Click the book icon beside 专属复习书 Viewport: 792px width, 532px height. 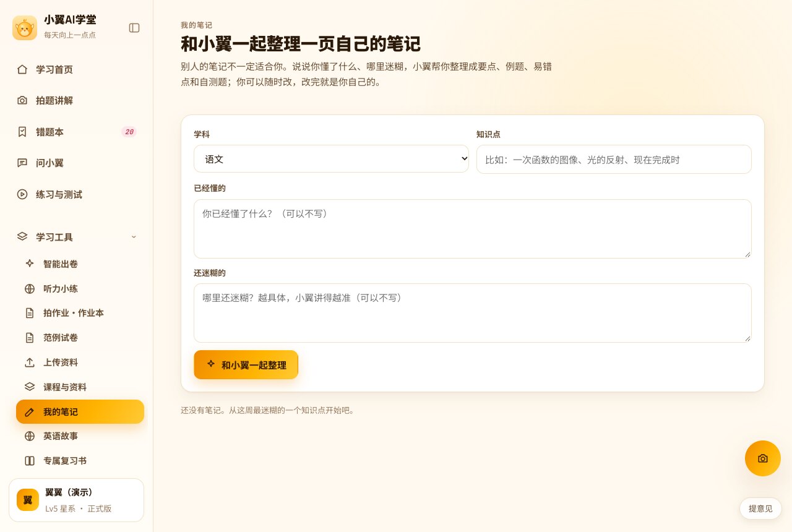30,461
